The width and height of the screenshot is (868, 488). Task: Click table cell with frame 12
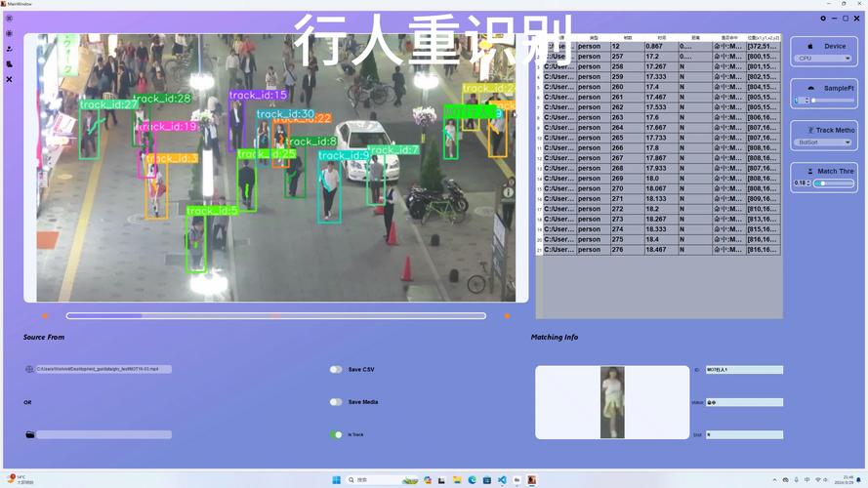(627, 47)
